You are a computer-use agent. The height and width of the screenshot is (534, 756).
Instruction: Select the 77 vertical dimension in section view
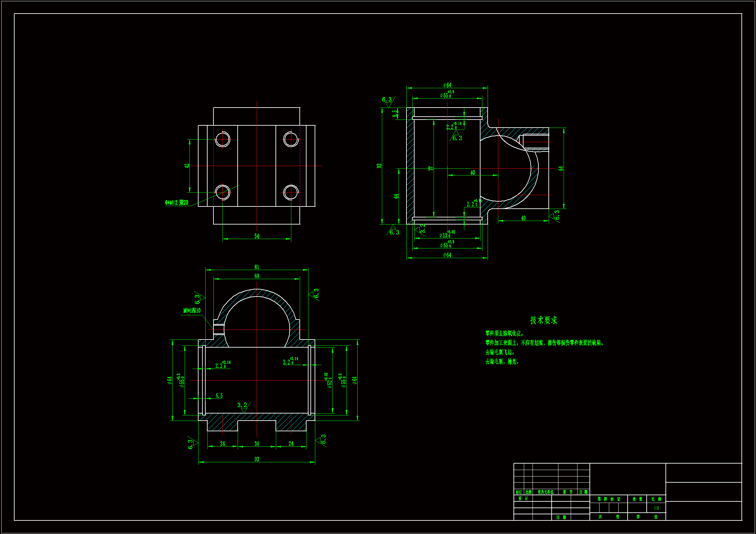(x=431, y=168)
